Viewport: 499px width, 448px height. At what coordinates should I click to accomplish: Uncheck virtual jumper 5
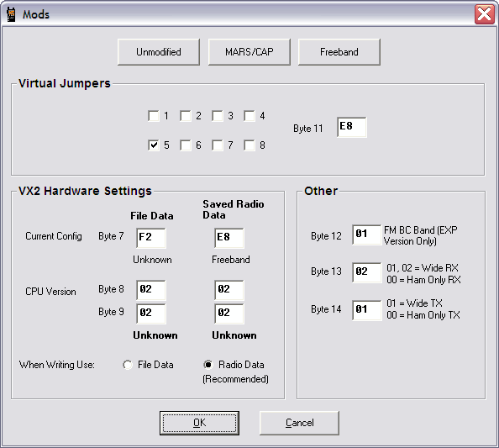(x=154, y=145)
